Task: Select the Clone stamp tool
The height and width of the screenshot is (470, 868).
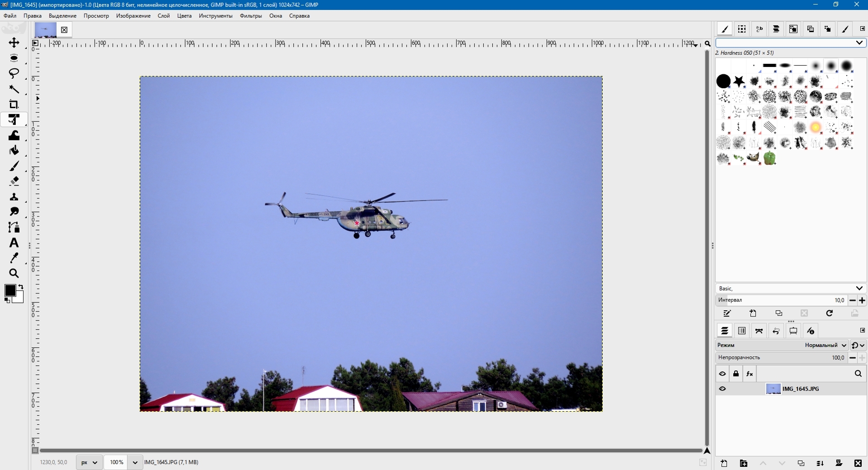Action: click(x=14, y=197)
